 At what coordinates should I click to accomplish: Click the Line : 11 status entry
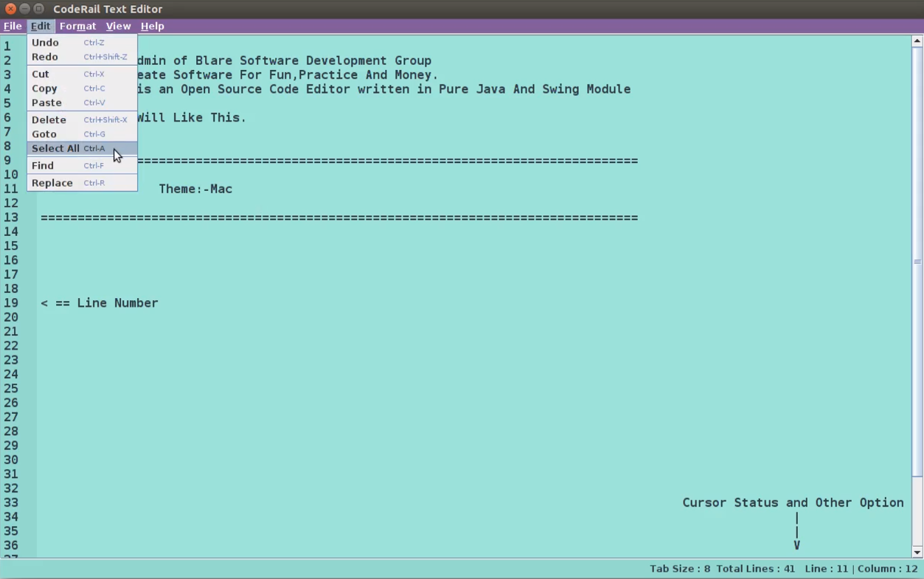827,569
